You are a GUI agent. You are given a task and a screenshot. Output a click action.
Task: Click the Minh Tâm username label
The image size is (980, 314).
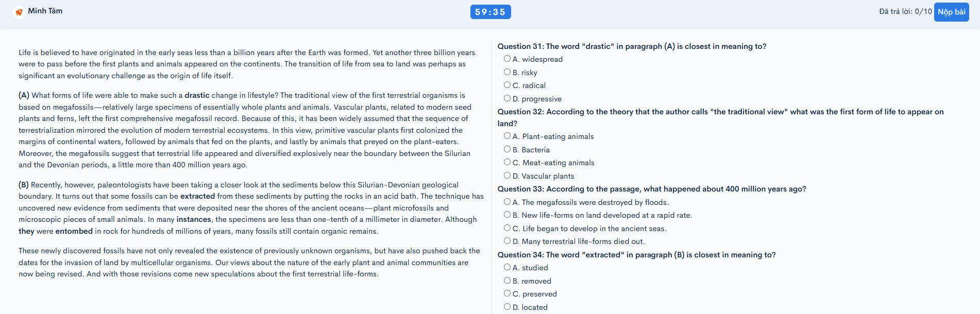tap(45, 11)
